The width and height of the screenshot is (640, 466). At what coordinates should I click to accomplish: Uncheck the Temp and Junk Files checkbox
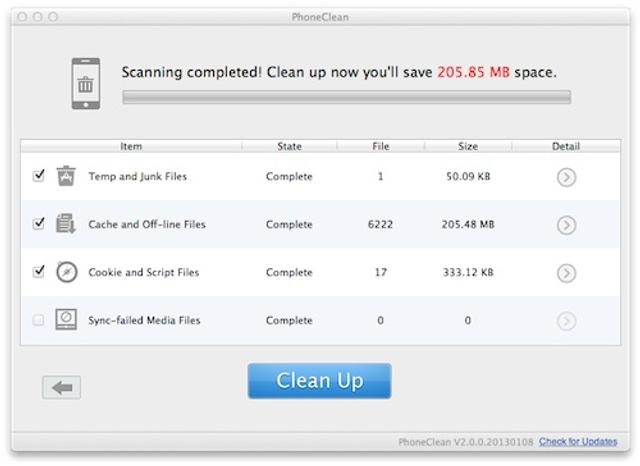(39, 176)
